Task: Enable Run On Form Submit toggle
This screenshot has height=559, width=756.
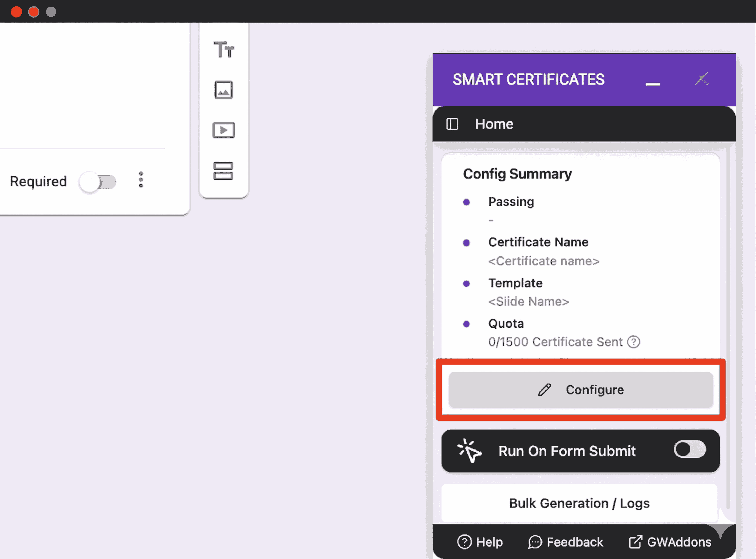Action: point(690,449)
